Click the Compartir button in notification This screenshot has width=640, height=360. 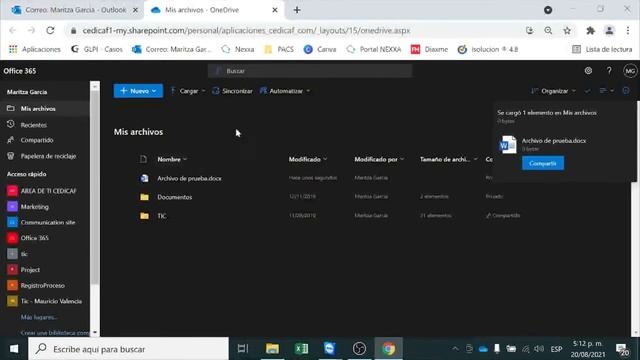click(x=543, y=163)
